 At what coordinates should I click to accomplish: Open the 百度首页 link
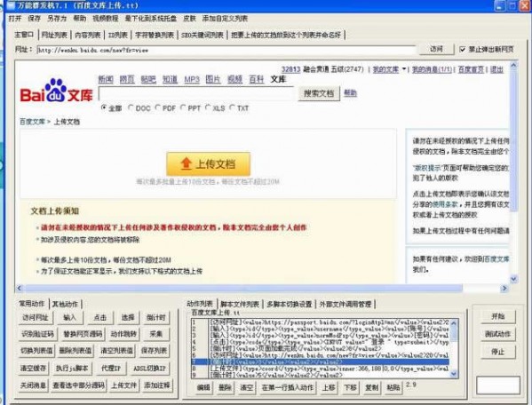(x=471, y=69)
